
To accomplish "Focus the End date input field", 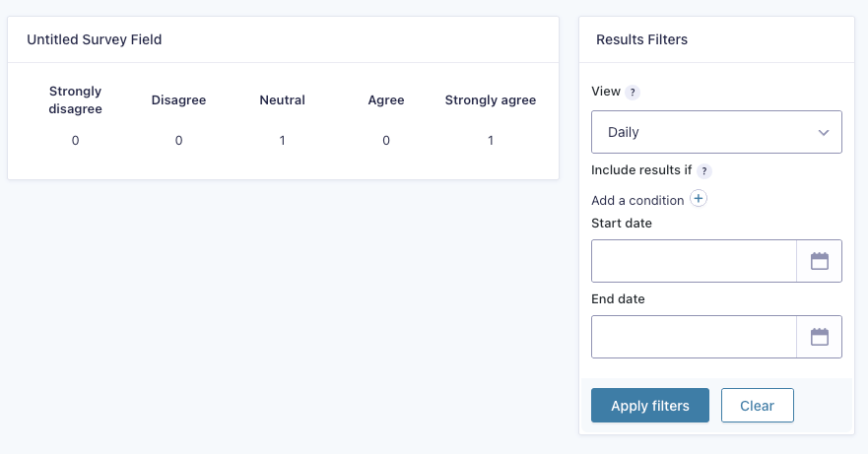I will 694,337.
